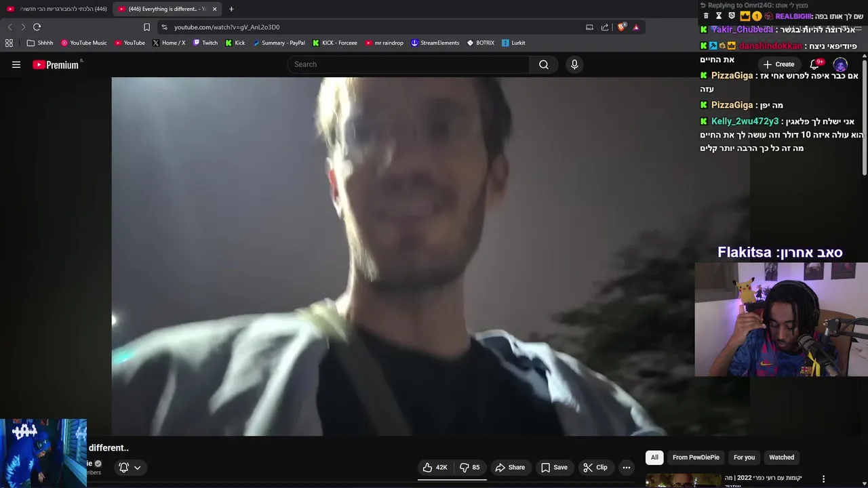
Task: Open KICK - Forceee bookmark
Action: click(x=335, y=43)
